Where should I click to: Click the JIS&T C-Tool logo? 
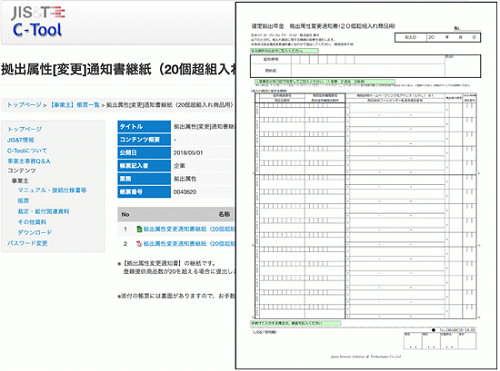click(x=38, y=22)
